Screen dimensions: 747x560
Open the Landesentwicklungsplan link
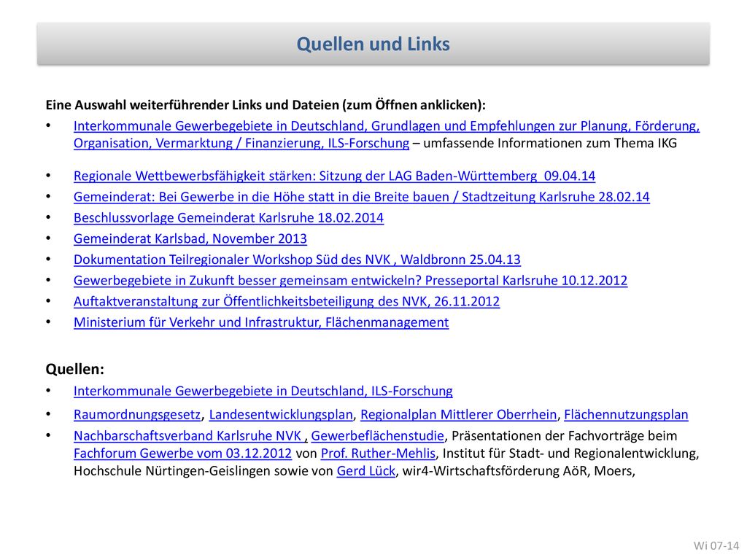tap(281, 415)
